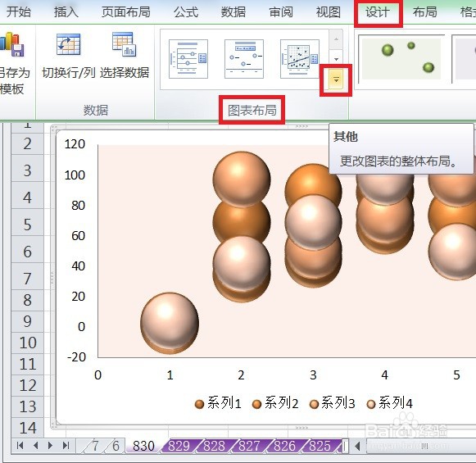Go to previous sheet tab arrow
The width and height of the screenshot is (476, 463).
click(x=36, y=446)
